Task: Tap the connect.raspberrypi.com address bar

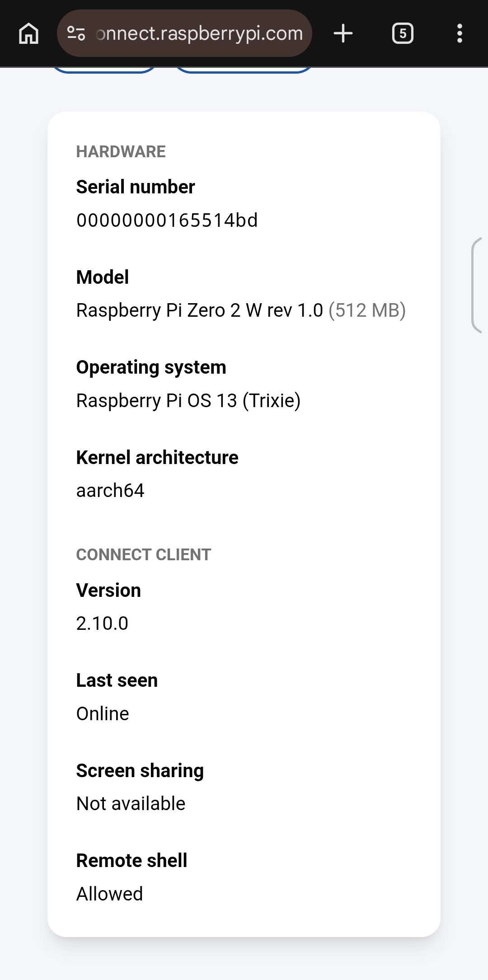Action: click(x=199, y=33)
